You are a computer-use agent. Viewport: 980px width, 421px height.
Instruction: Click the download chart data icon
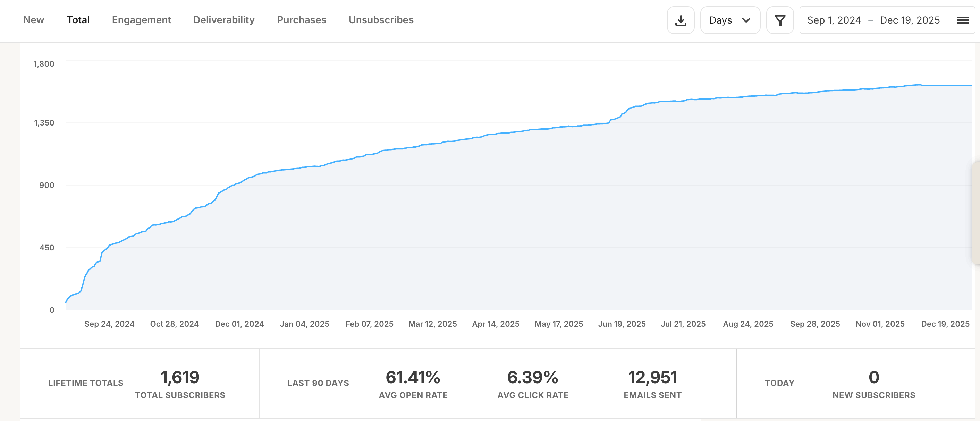click(x=681, y=20)
